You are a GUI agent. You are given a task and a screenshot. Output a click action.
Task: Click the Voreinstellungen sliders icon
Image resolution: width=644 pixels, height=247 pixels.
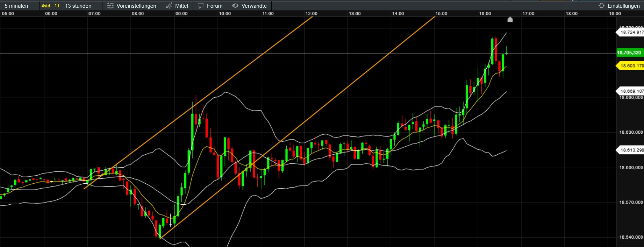(x=110, y=6)
